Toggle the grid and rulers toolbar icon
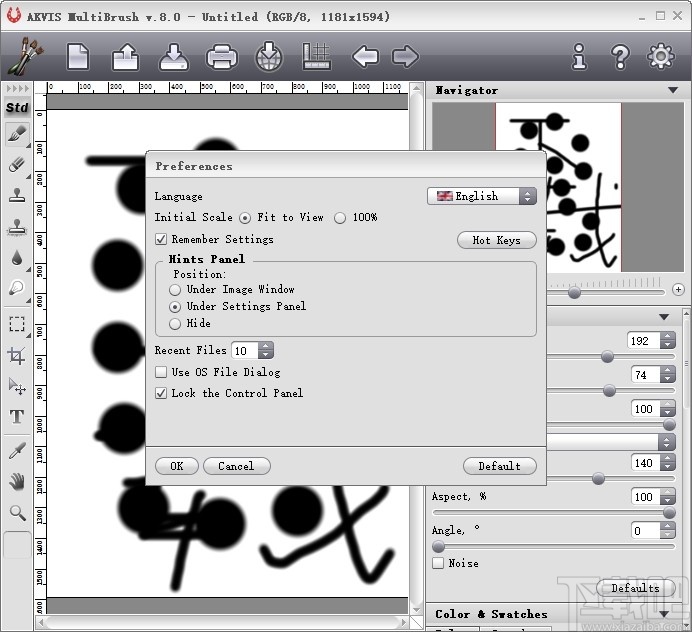The width and height of the screenshot is (692, 632). click(x=317, y=56)
